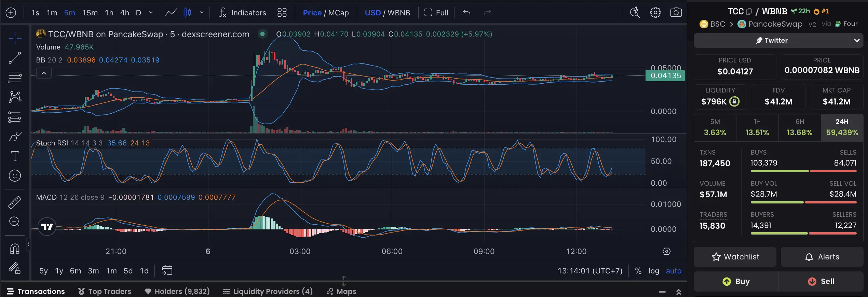The height and width of the screenshot is (297, 868).
Task: Select the pattern drawing tool
Action: (x=15, y=97)
